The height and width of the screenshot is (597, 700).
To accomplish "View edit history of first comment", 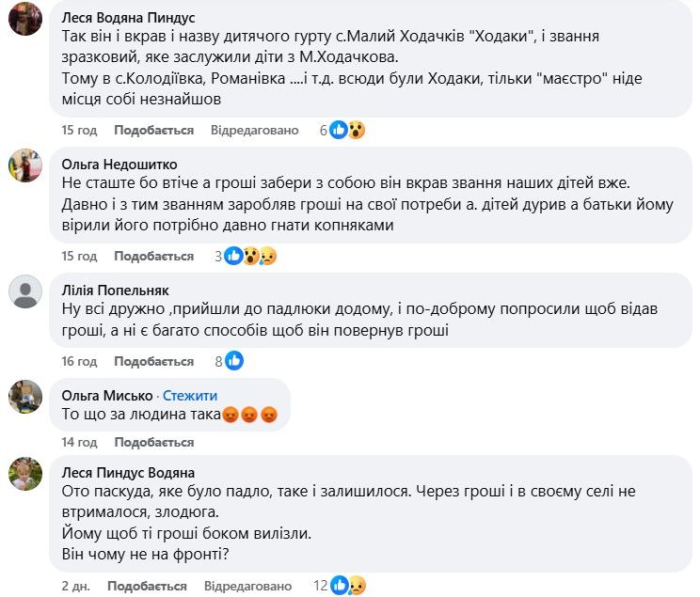I will click(254, 131).
